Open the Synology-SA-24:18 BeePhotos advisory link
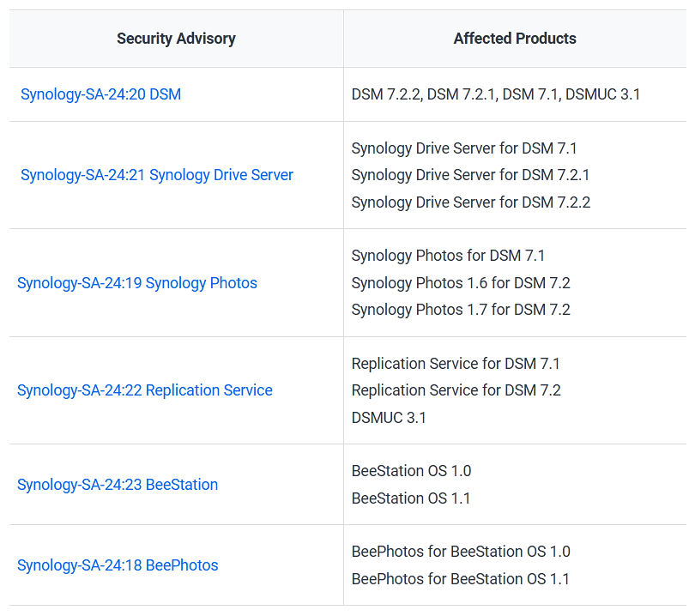The image size is (695, 616). click(118, 565)
